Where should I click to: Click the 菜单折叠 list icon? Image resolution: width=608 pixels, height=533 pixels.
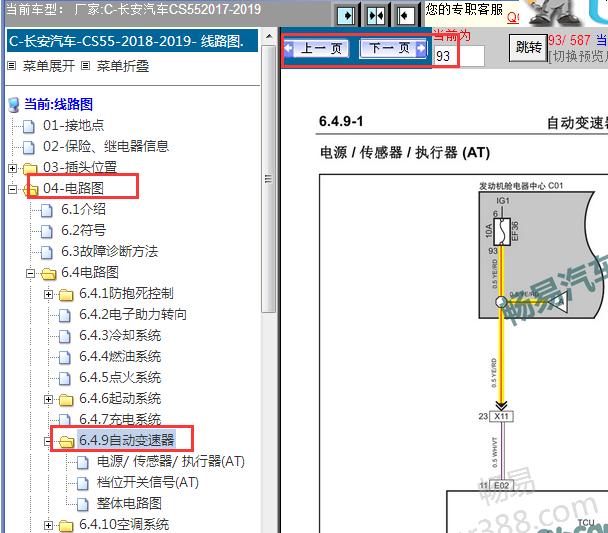point(86,66)
